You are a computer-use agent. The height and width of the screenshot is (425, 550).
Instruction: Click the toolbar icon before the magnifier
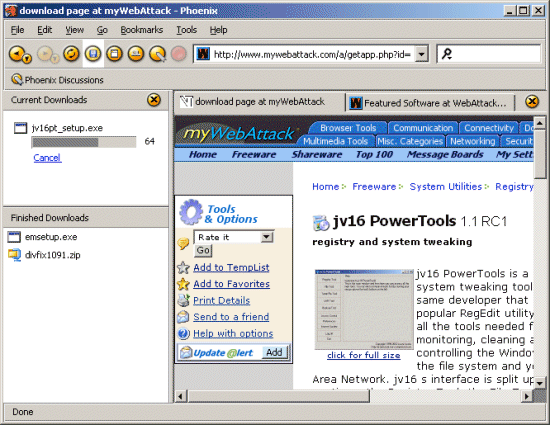click(x=136, y=54)
